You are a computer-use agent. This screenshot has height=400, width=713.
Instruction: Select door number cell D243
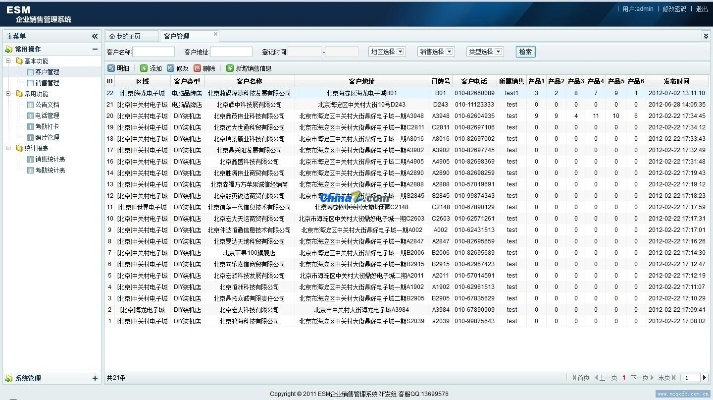click(x=440, y=105)
